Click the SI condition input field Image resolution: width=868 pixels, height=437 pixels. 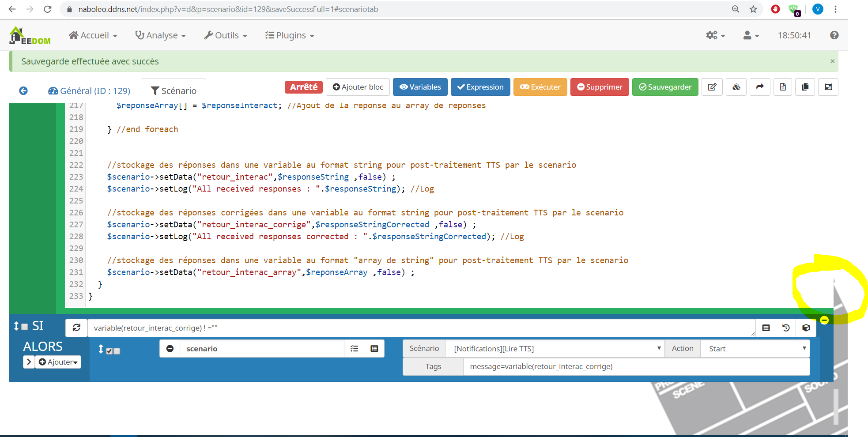(422, 328)
